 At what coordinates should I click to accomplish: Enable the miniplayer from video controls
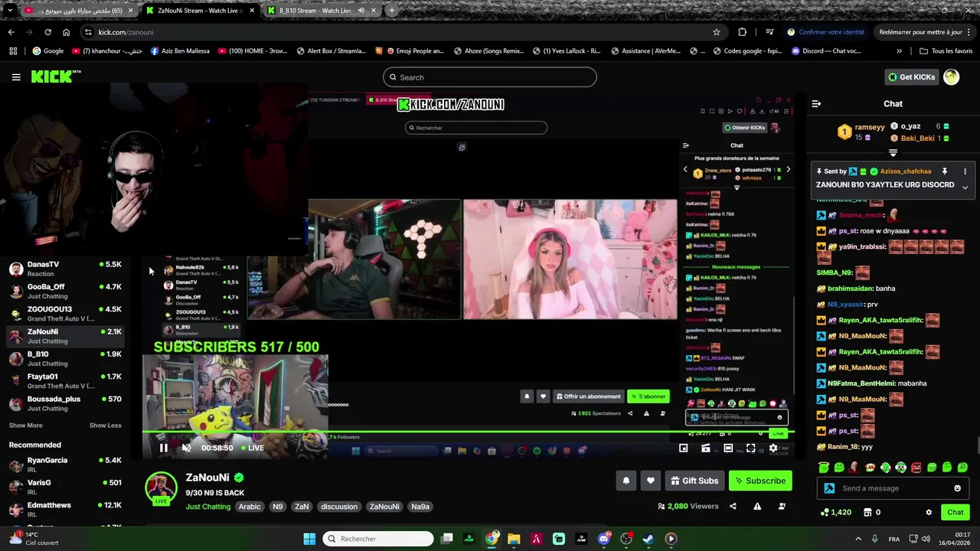coord(684,448)
